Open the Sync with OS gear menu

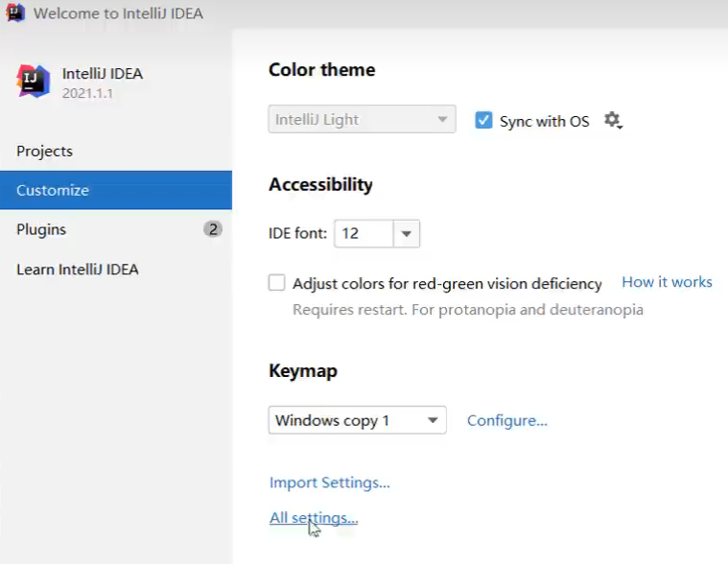[x=613, y=120]
